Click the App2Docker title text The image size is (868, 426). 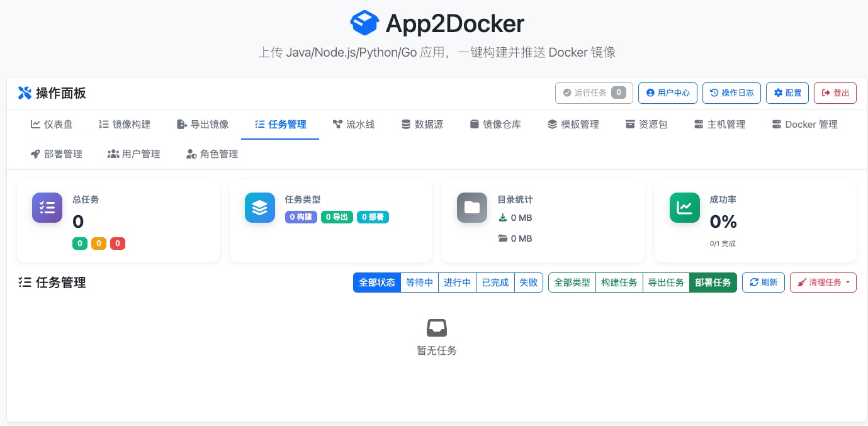tap(454, 24)
